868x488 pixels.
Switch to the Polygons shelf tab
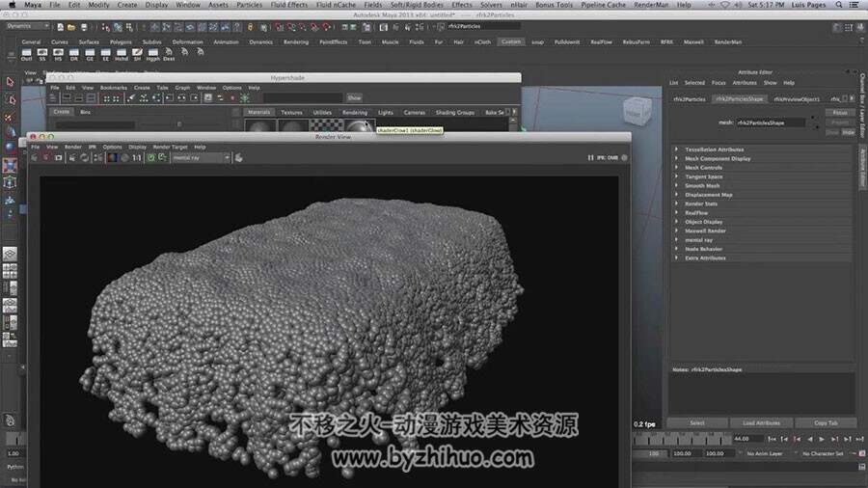coord(121,42)
